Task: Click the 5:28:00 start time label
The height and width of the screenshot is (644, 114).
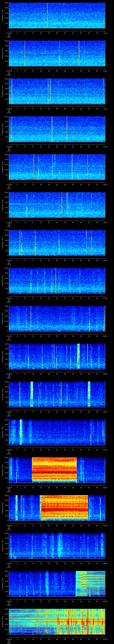Action: [9, 601]
